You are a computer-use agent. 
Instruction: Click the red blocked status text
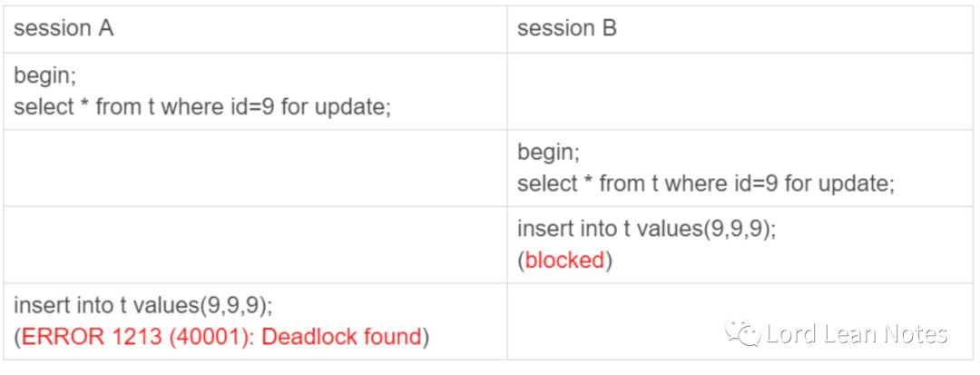point(564,260)
